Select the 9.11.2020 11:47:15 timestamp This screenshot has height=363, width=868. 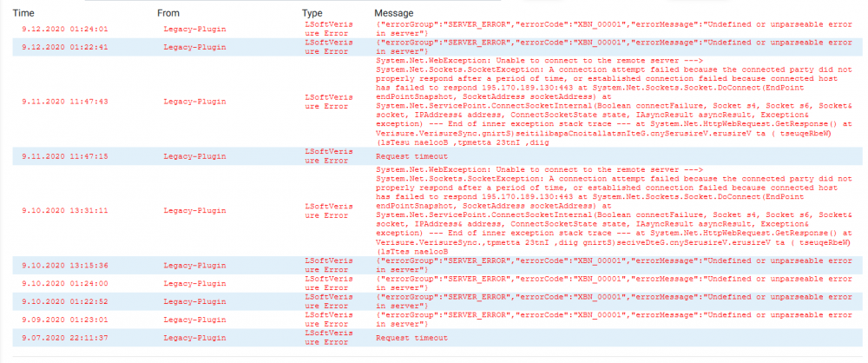52,156
